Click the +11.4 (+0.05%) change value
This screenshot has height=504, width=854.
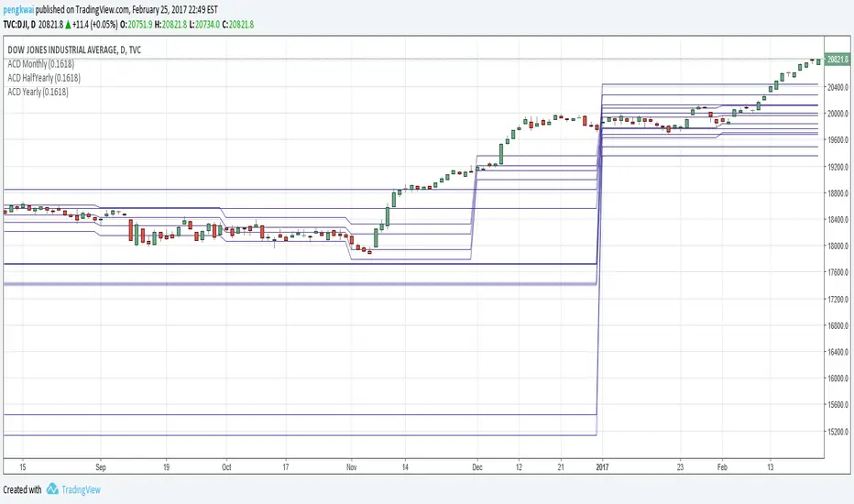click(x=95, y=25)
